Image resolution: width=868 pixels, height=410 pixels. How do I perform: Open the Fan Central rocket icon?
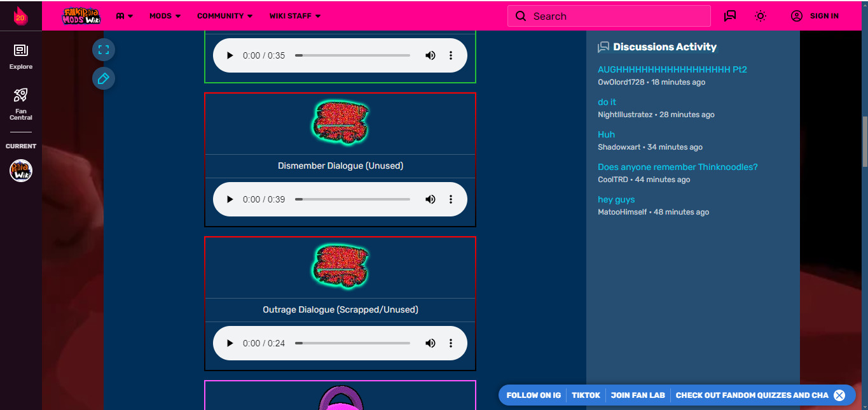[21, 104]
